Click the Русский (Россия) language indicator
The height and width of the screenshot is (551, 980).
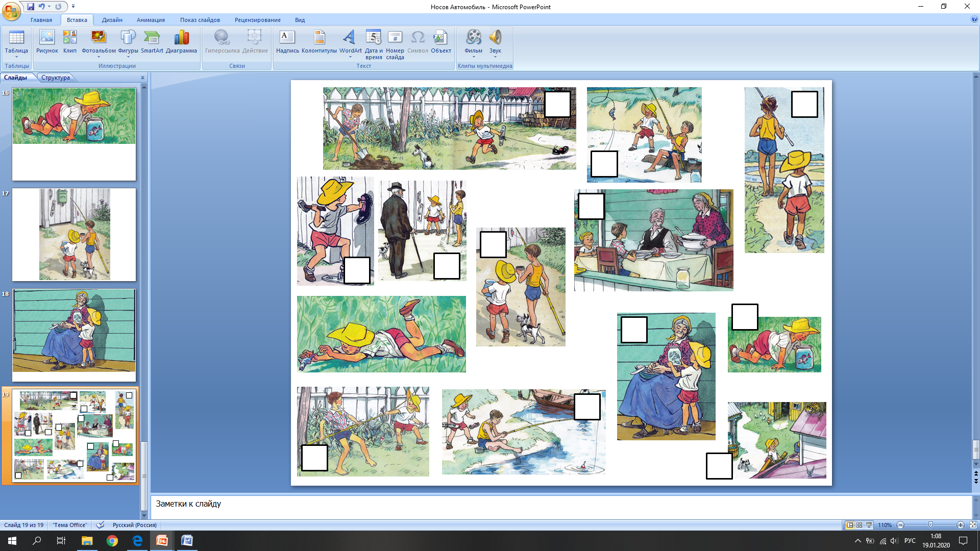pos(134,525)
